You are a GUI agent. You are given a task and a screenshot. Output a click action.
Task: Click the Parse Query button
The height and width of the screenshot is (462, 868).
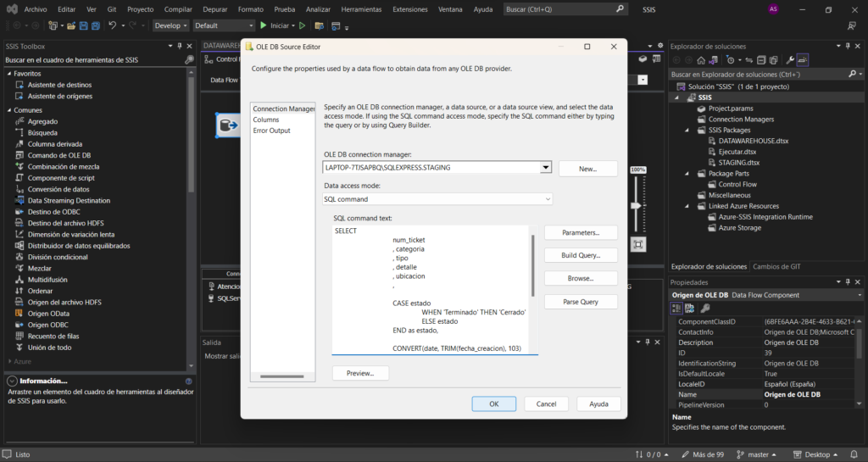tap(581, 302)
